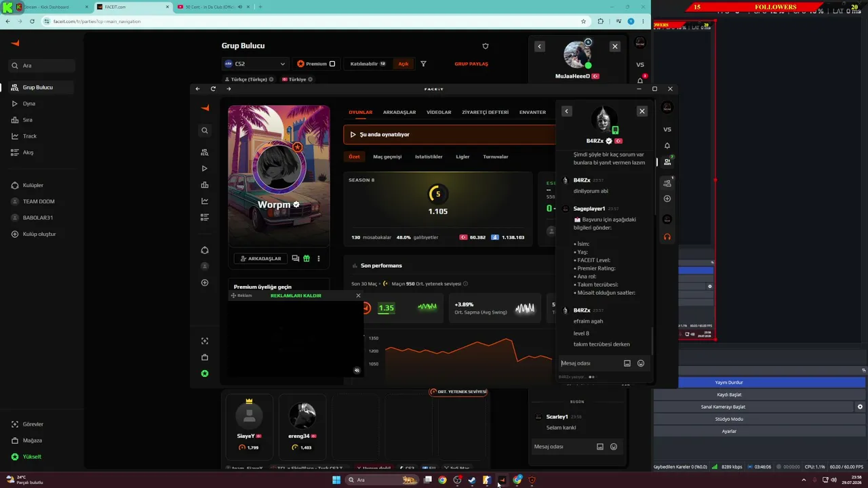Click play icon in client sidebar
This screenshot has width=868, height=488.
tap(205, 169)
